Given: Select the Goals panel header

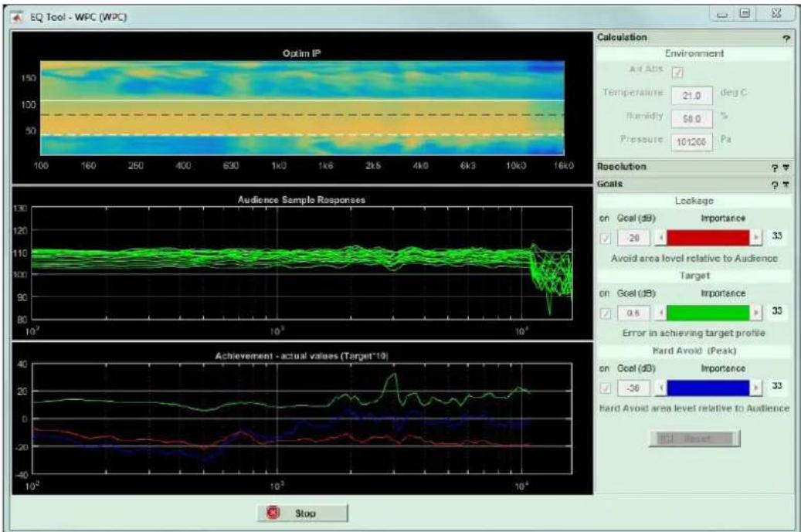Looking at the screenshot, I should click(694, 185).
